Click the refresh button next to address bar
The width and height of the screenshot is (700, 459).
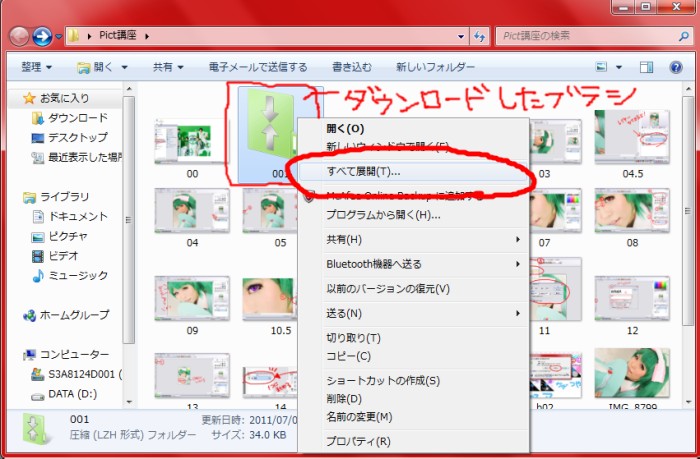tap(479, 36)
